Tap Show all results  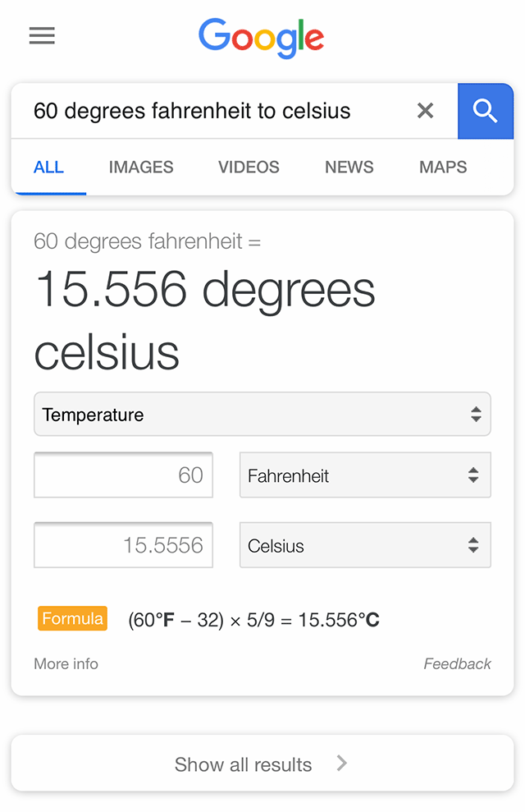click(244, 764)
